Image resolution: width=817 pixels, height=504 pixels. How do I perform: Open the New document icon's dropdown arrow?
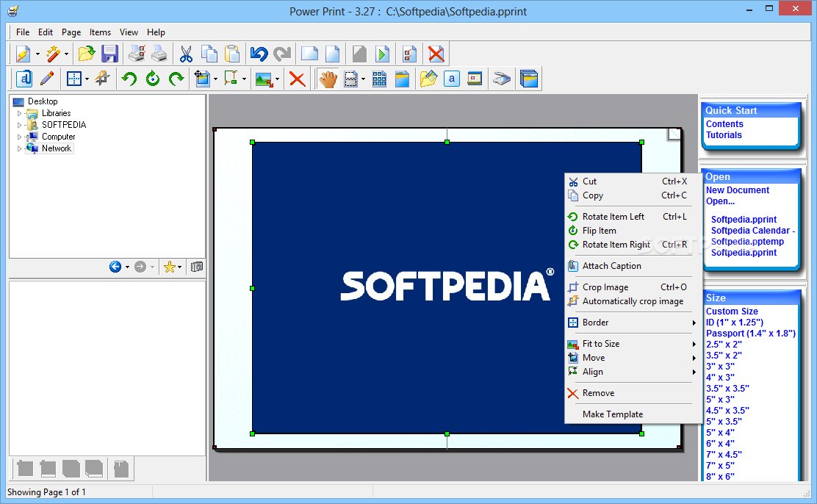(37, 54)
